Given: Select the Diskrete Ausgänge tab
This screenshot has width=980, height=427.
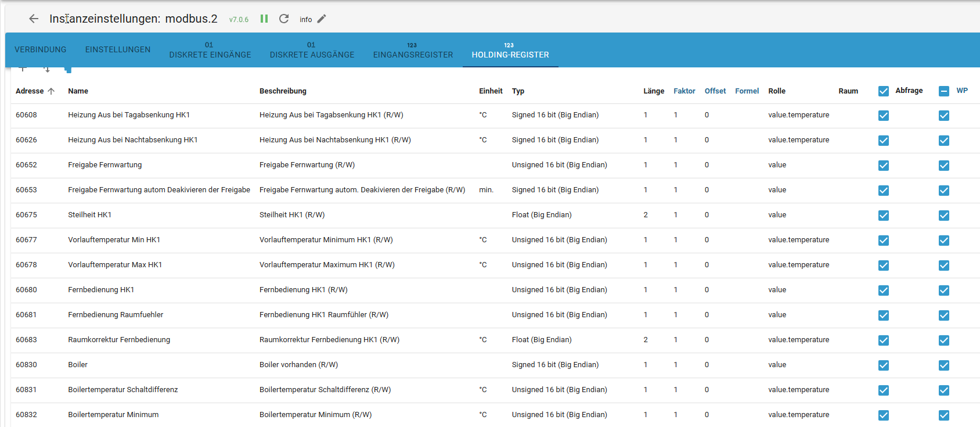Looking at the screenshot, I should pos(312,50).
